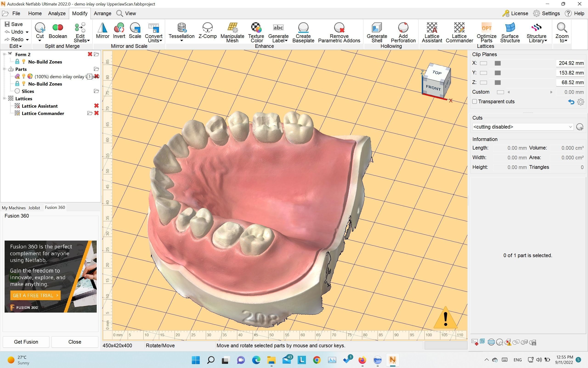Image resolution: width=588 pixels, height=368 pixels.
Task: Expand the Undo history dropdown arrow
Action: [x=27, y=32]
